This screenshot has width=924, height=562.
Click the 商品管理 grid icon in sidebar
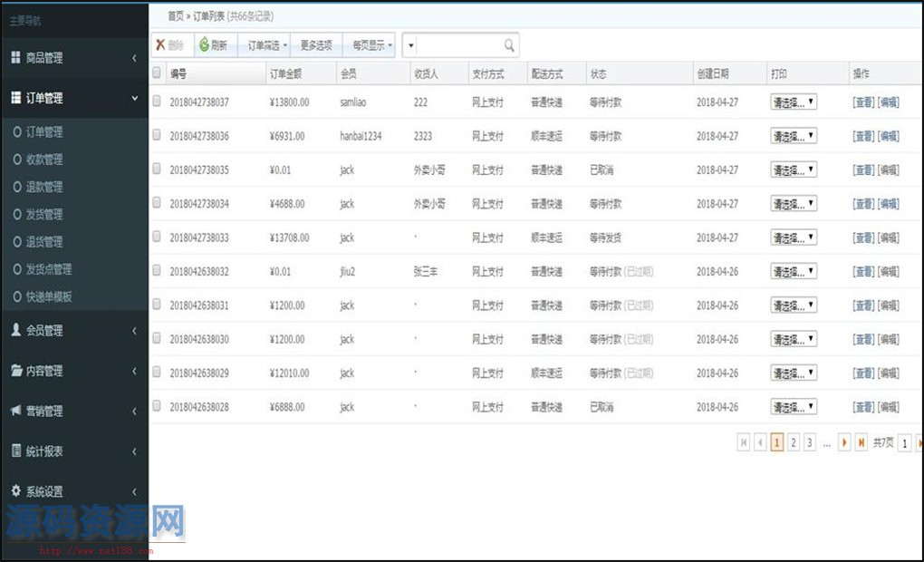[x=15, y=58]
